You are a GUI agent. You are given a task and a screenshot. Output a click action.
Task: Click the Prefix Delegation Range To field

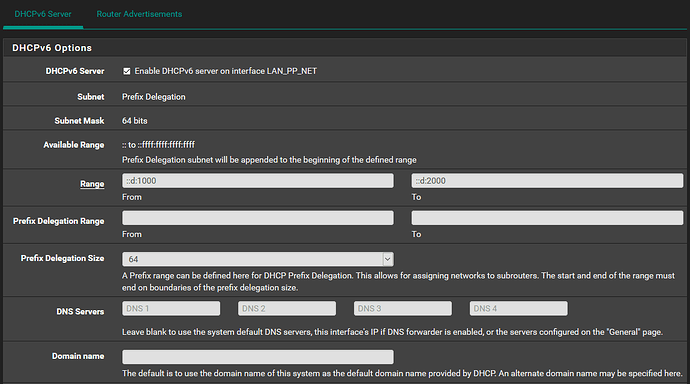tap(547, 218)
